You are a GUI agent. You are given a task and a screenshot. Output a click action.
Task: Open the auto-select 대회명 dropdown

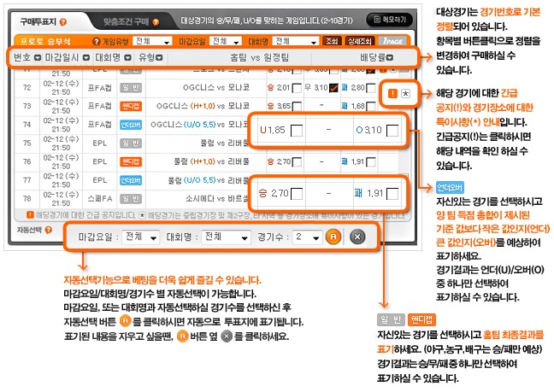[226, 237]
